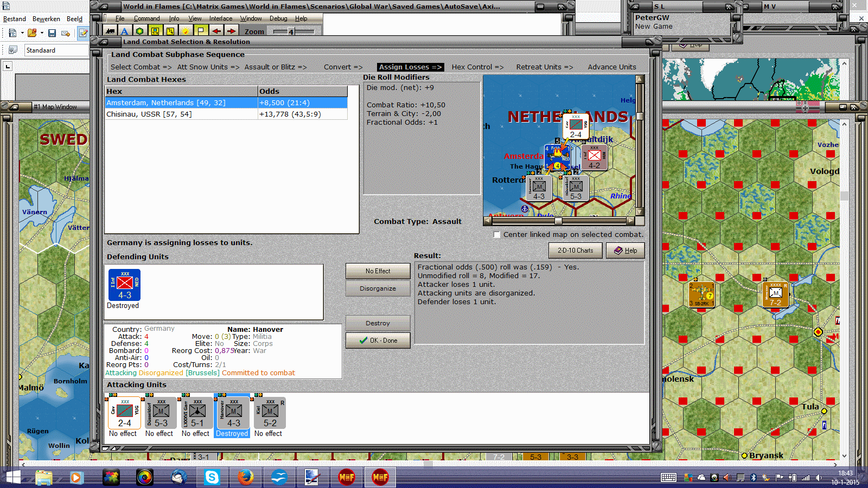The height and width of the screenshot is (488, 868).
Task: Click the 7-2 unit counter on main map
Action: point(776,294)
